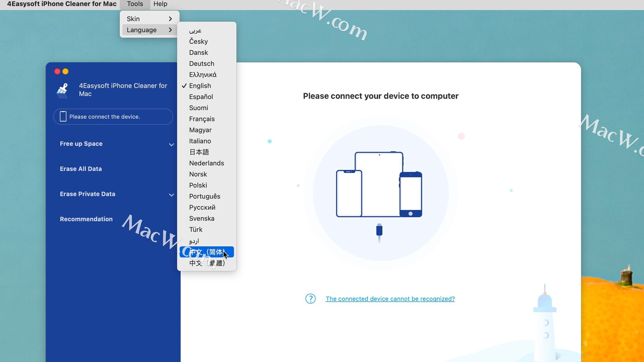Choose Dansk language

(207, 52)
